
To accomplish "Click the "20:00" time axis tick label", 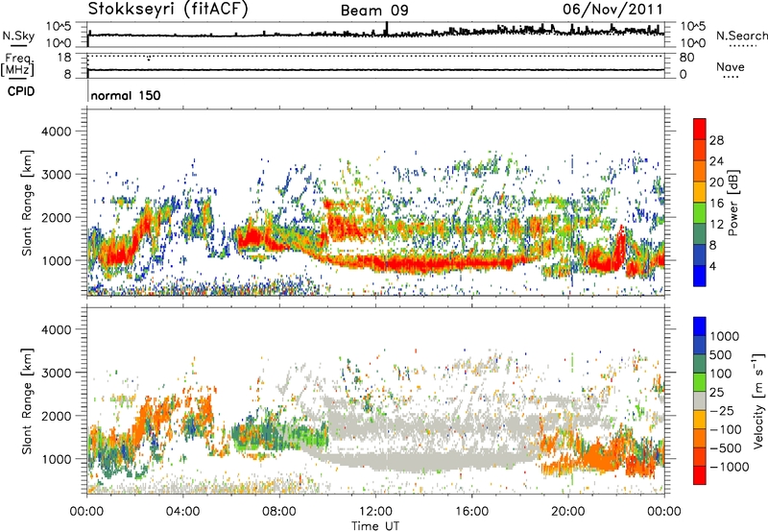I will click(568, 512).
